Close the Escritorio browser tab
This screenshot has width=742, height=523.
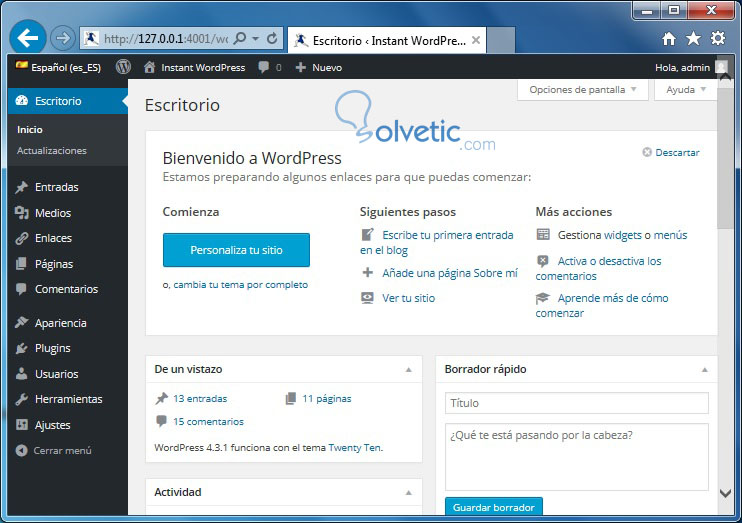[476, 40]
